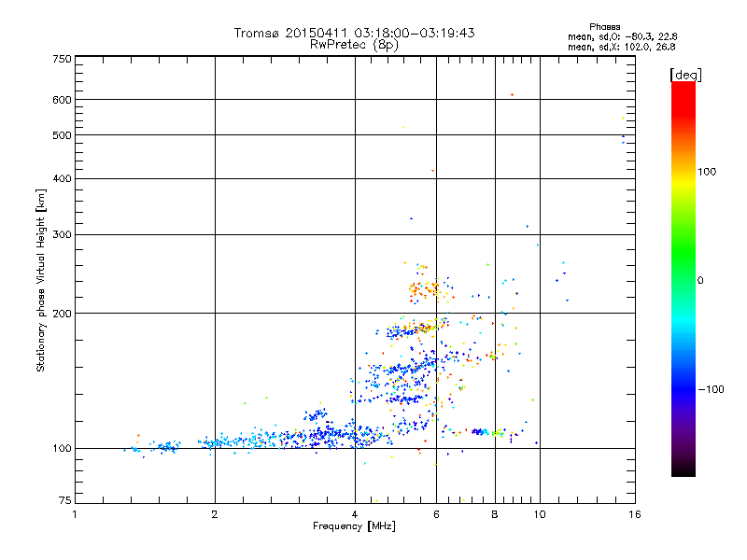Click the orange-red echo cluster above 200 km
Image resolution: width=747 pixels, height=560 pixels.
[424, 289]
